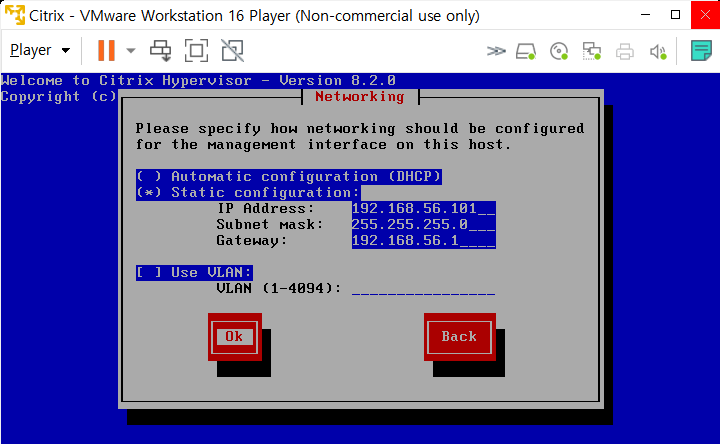The image size is (720, 444).
Task: Click the Subnet mask field
Action: pyautogui.click(x=423, y=225)
